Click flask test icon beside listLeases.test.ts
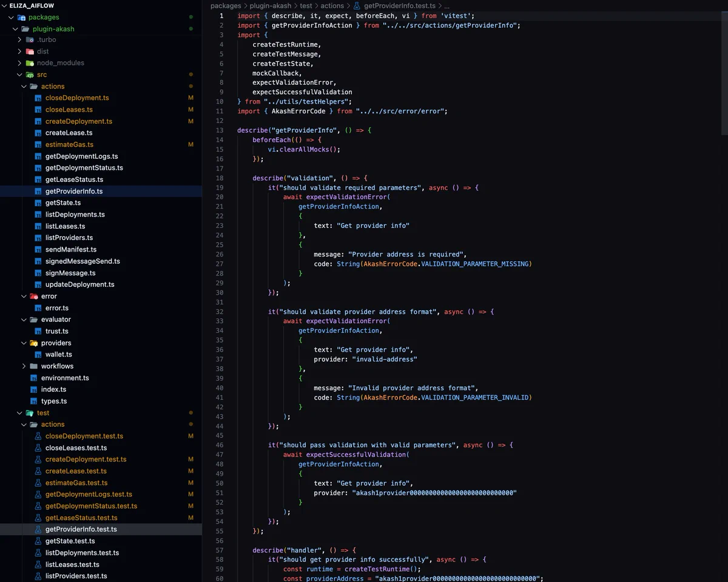This screenshot has width=728, height=582. pyautogui.click(x=38, y=564)
